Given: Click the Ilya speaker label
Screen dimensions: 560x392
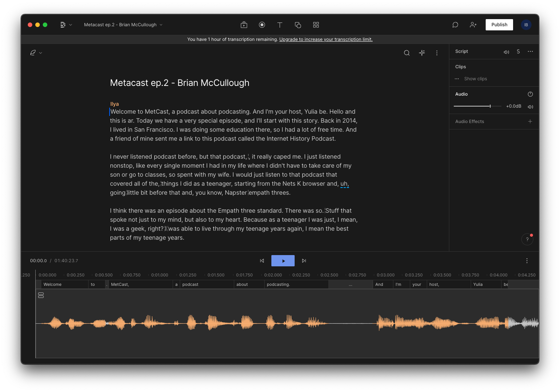Looking at the screenshot, I should pos(114,104).
